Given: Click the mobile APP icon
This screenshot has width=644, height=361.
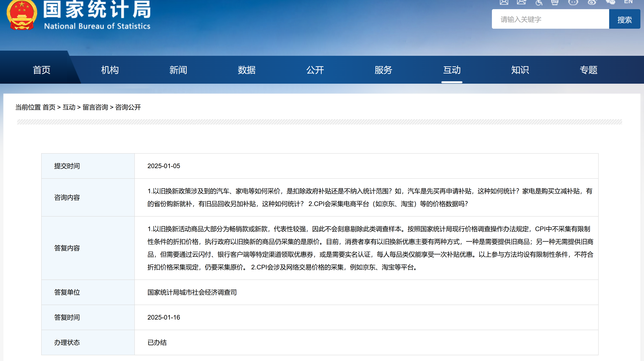Looking at the screenshot, I should tap(555, 2).
